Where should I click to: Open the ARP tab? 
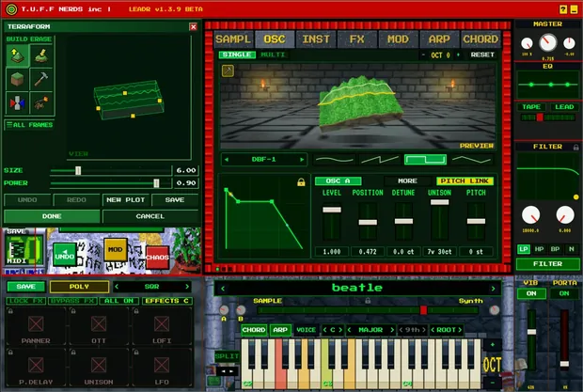pos(439,39)
